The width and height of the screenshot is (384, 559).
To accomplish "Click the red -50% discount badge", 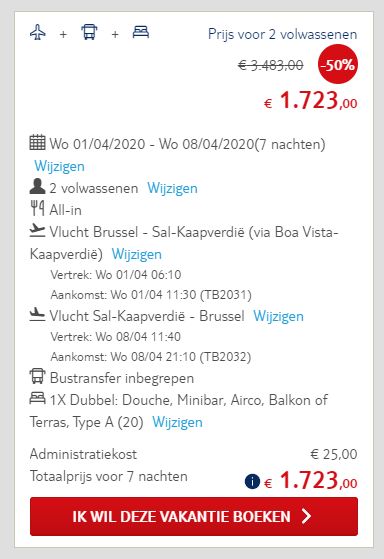I will 338,64.
